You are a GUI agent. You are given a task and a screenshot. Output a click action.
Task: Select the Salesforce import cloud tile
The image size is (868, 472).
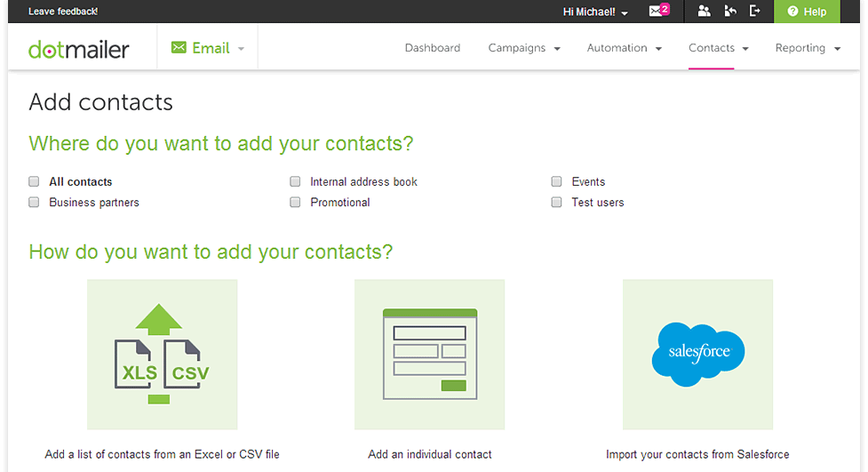click(x=697, y=355)
